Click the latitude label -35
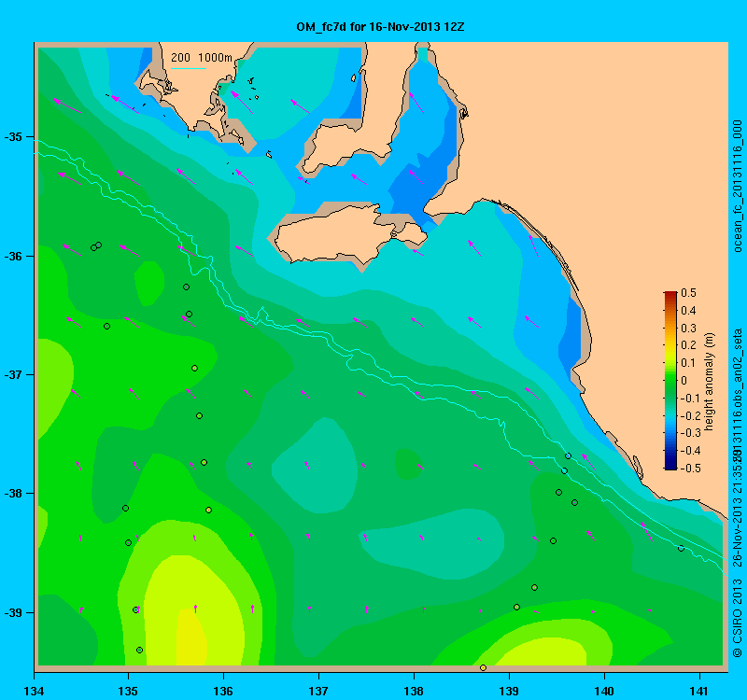The width and height of the screenshot is (747, 700). click(13, 136)
